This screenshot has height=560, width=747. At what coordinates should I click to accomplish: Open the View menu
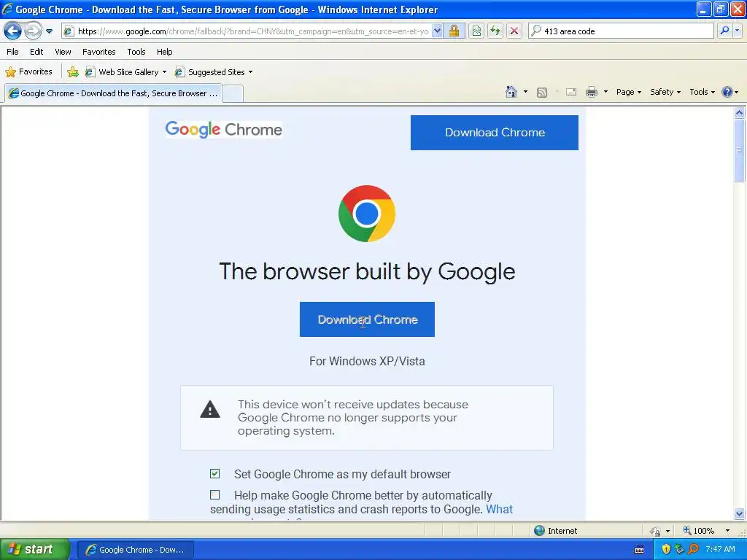coord(63,52)
